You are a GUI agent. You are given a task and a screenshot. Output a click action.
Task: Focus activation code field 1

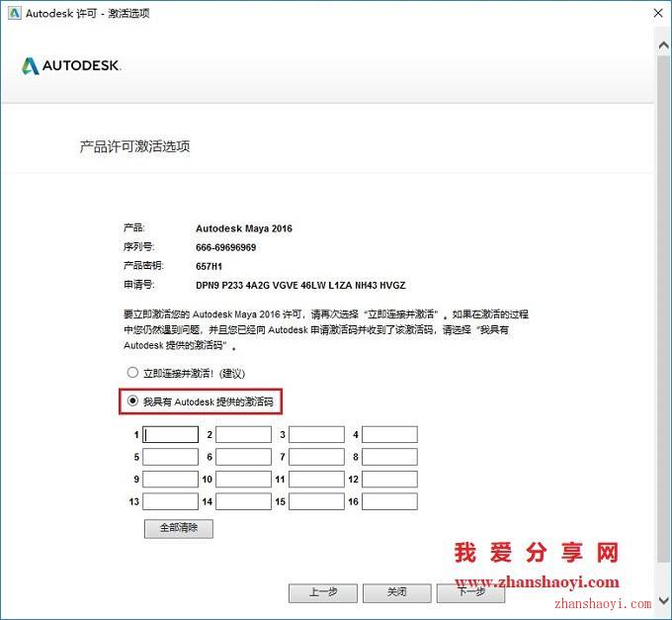(171, 434)
